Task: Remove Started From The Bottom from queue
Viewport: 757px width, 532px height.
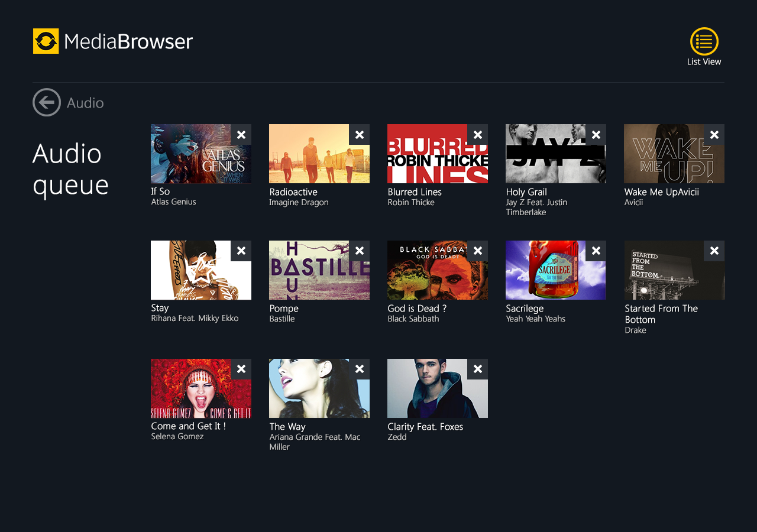Action: [x=714, y=251]
